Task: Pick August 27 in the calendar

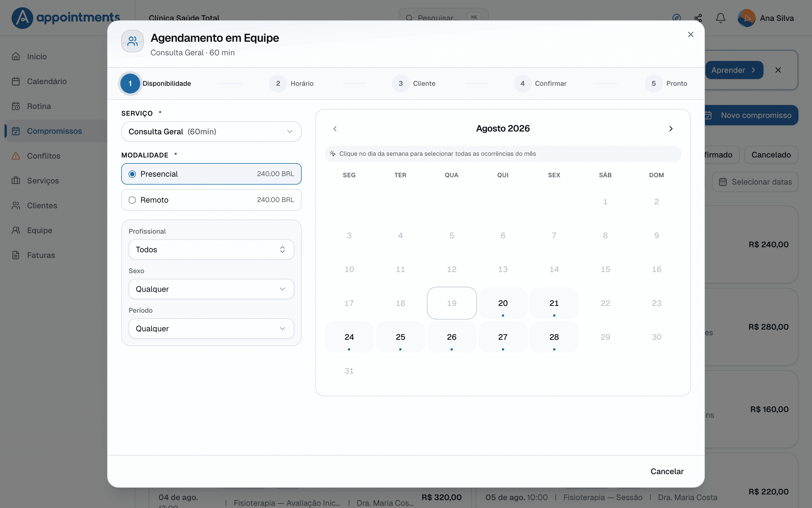Action: (x=503, y=337)
